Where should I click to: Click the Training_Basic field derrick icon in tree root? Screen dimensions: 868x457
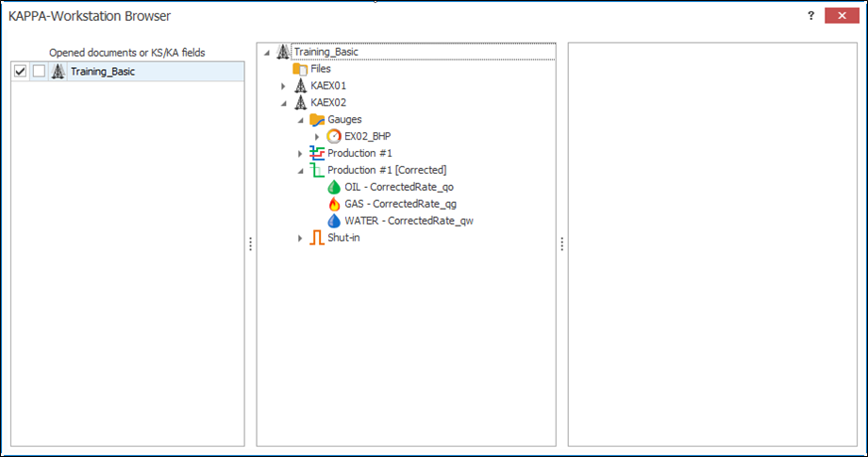283,52
